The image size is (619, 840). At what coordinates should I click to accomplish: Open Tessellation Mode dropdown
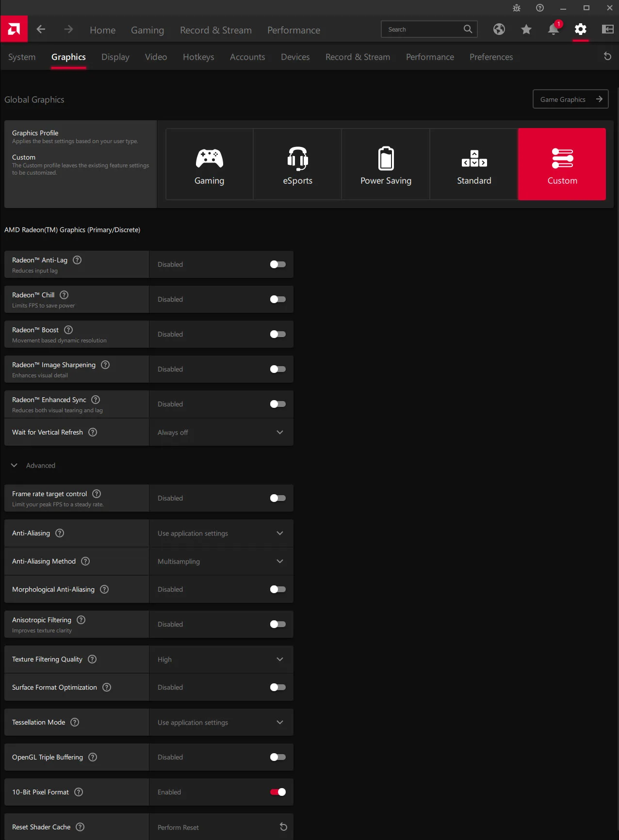(221, 722)
